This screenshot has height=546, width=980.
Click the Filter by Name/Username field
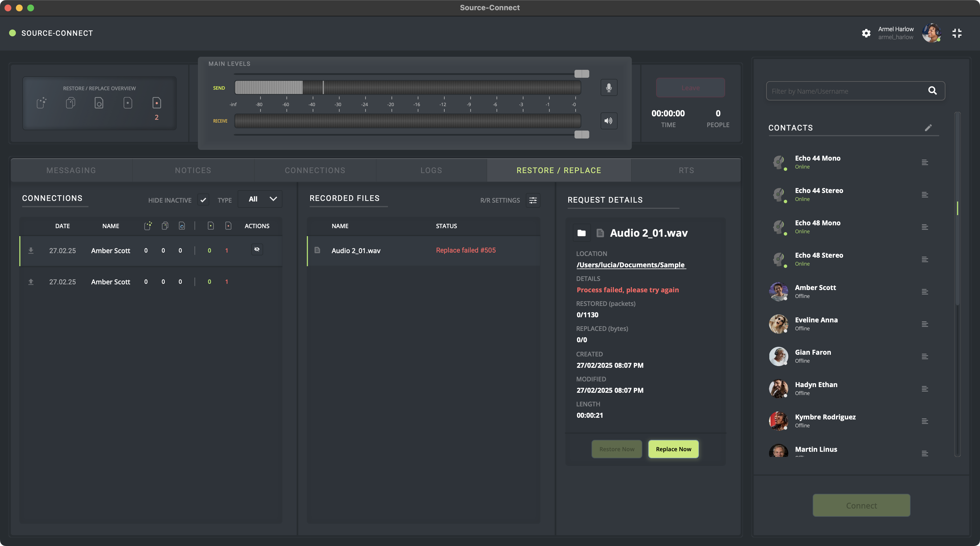(x=844, y=91)
